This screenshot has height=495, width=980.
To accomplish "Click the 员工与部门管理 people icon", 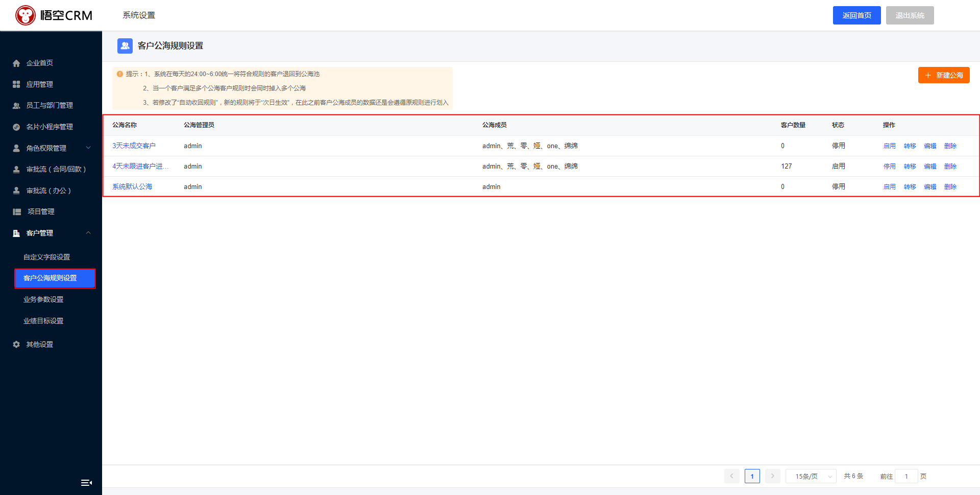I will pos(16,106).
